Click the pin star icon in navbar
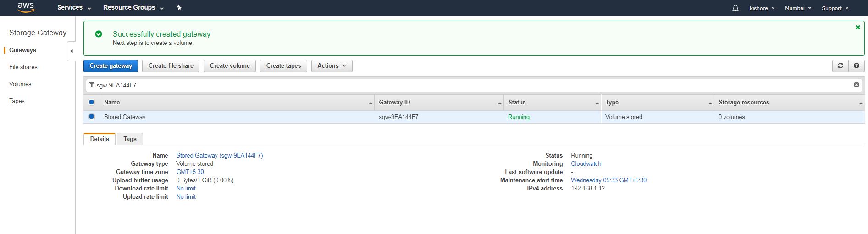Screen dimensions: 868x234 (179, 8)
